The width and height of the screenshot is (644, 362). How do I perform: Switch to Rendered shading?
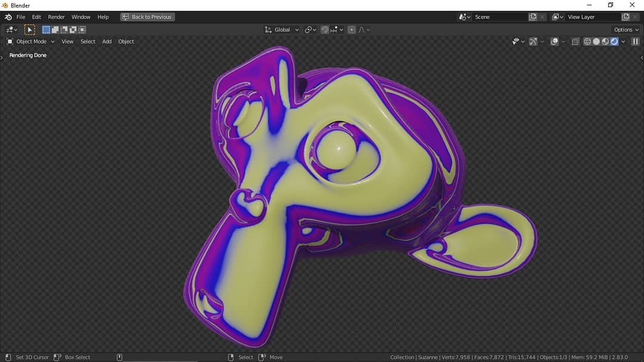614,42
